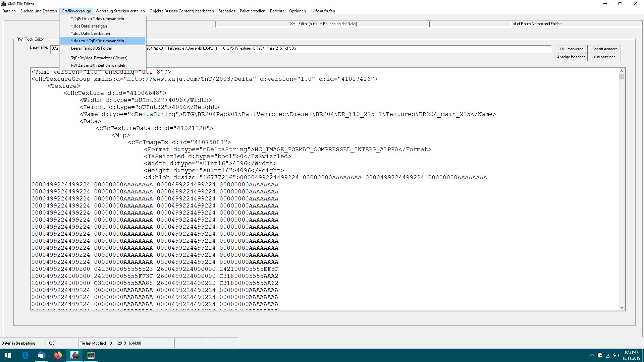Choose 'TgPcDx/dds-Betrachter (Viewer)' from menu
644x362 pixels.
[99, 58]
